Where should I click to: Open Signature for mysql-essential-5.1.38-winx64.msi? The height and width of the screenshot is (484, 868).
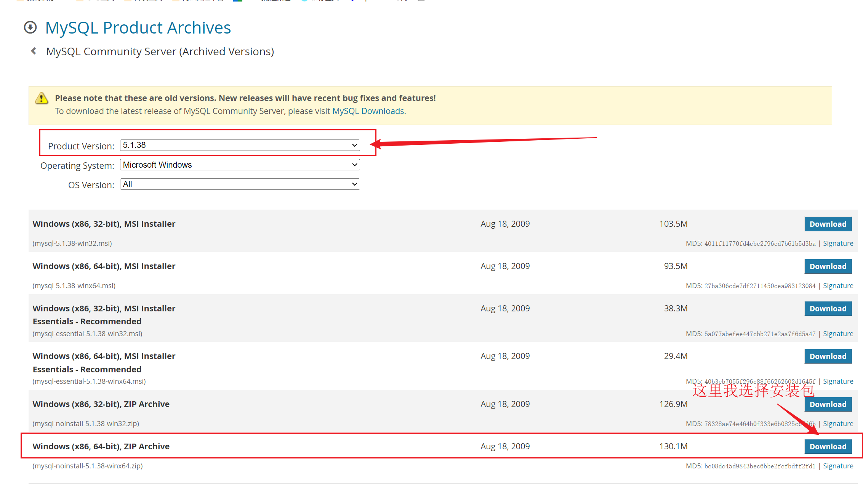[838, 381]
